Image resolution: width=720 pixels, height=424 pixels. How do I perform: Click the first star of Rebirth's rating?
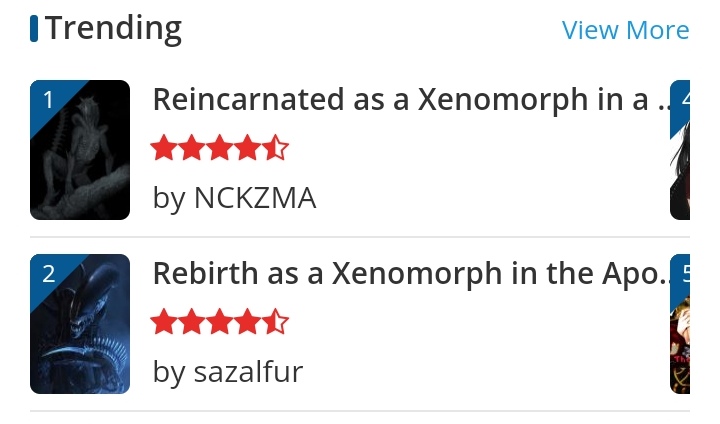click(164, 323)
